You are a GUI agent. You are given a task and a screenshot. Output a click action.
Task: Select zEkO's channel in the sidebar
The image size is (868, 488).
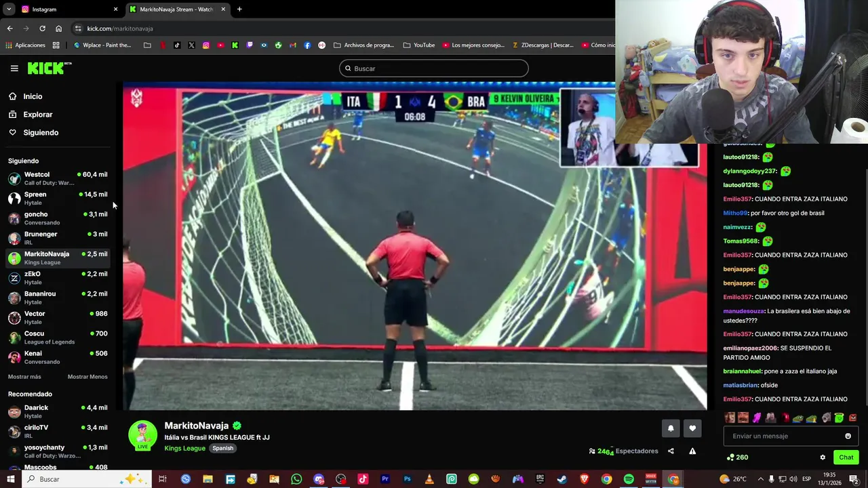tap(58, 278)
